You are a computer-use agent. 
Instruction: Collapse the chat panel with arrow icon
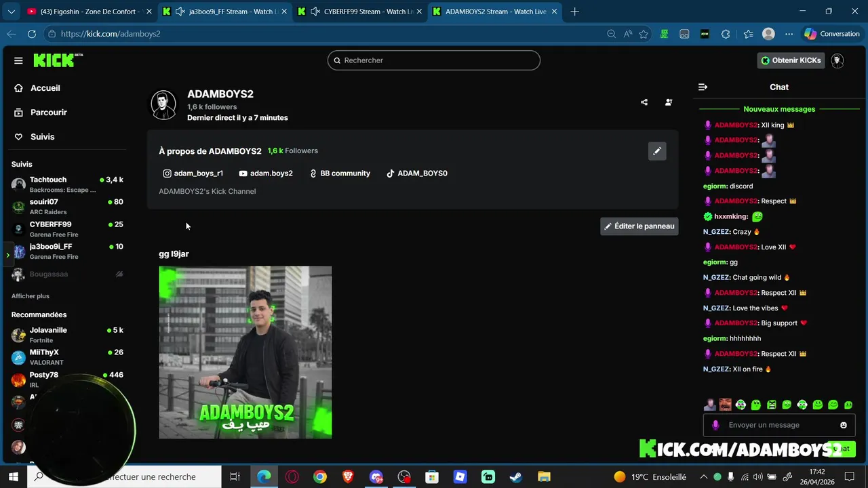point(703,87)
